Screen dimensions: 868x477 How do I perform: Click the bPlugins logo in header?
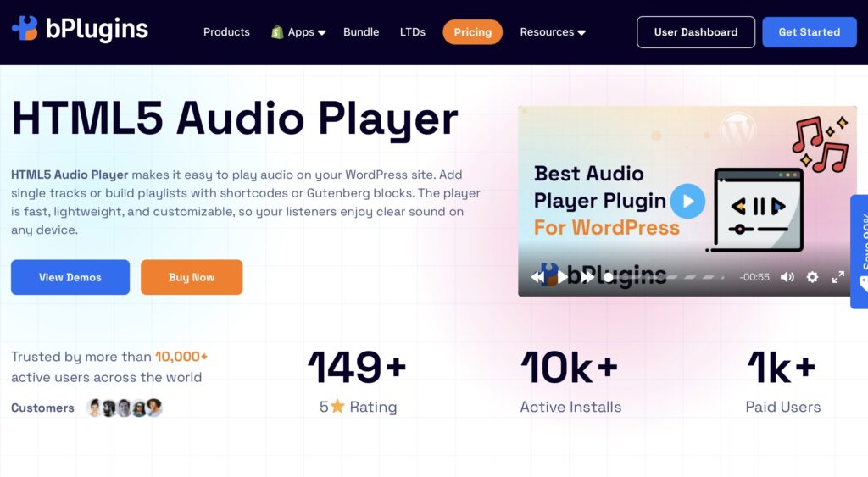(x=81, y=29)
